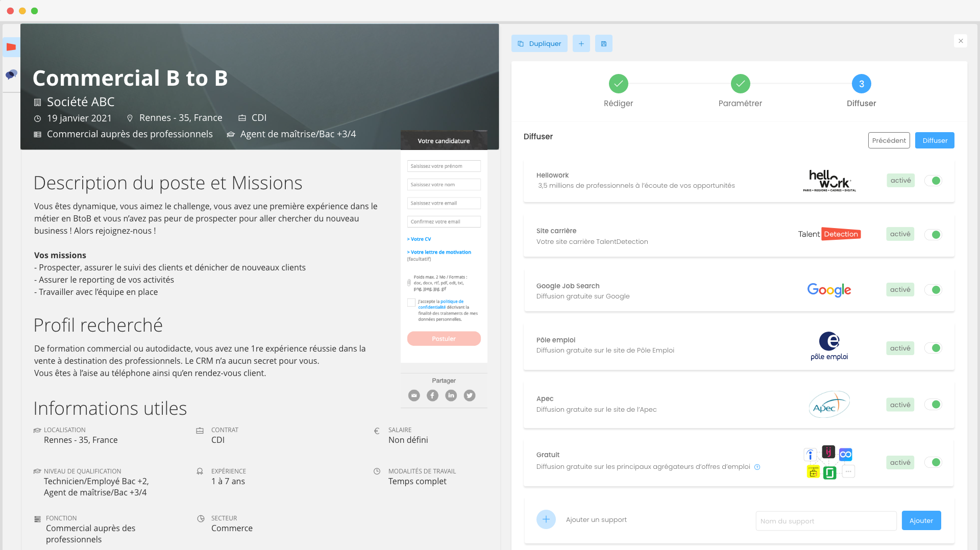The image size is (980, 550).
Task: Share the job on Twitter
Action: point(470,395)
